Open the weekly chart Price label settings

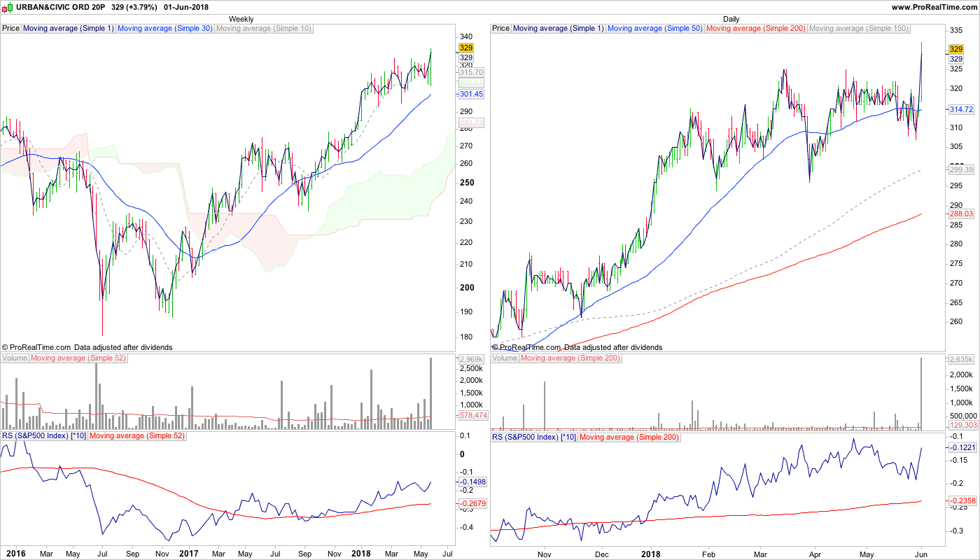pyautogui.click(x=11, y=29)
